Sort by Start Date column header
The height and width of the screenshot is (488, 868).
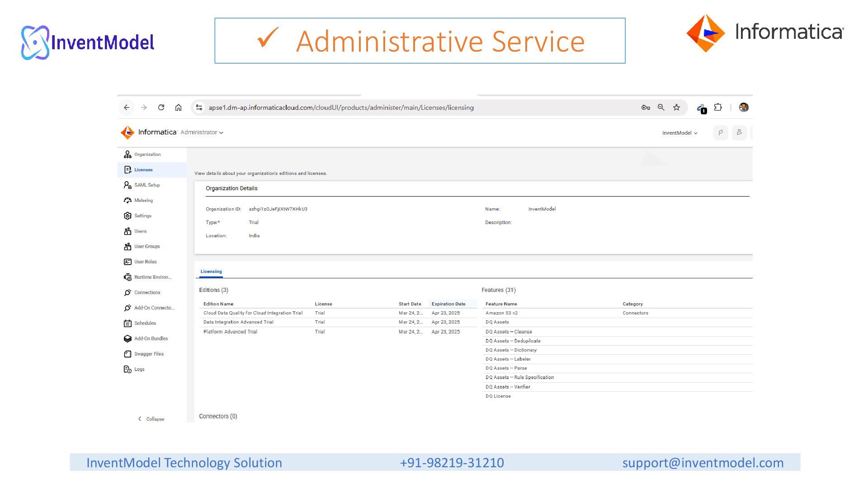click(x=410, y=304)
